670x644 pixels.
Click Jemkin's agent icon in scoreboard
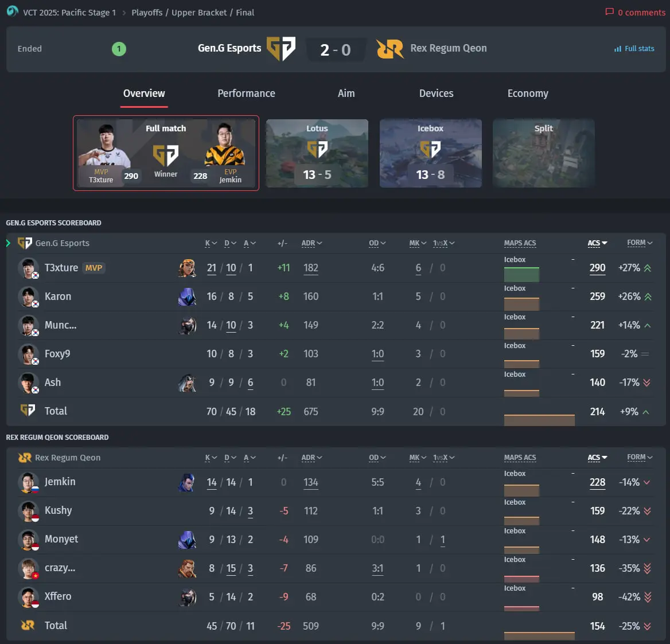[187, 482]
